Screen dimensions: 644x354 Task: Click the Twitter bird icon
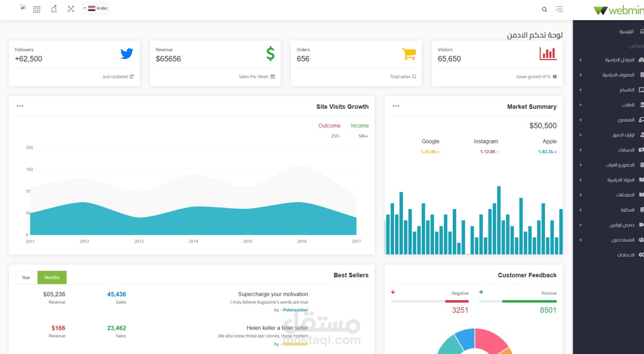127,54
